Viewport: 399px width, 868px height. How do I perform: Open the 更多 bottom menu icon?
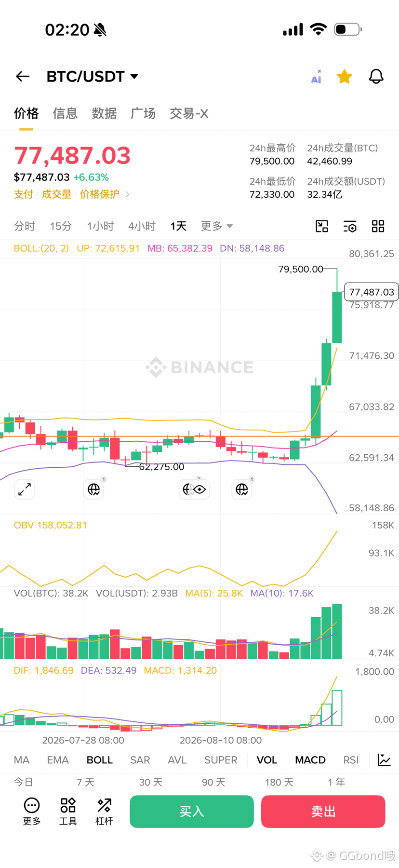32,812
